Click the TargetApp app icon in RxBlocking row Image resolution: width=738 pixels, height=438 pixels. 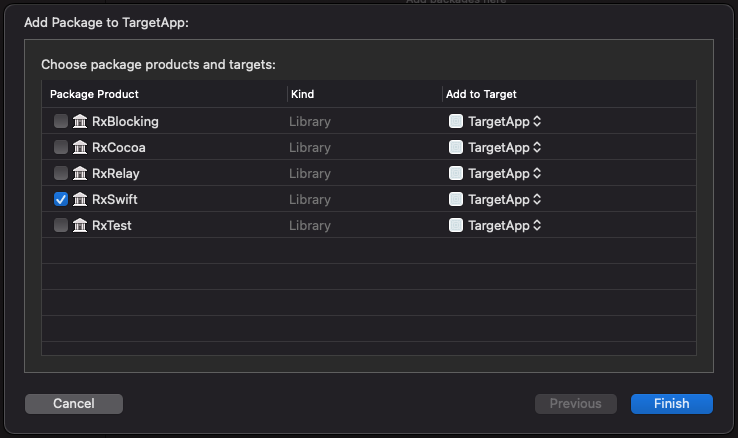(x=456, y=121)
